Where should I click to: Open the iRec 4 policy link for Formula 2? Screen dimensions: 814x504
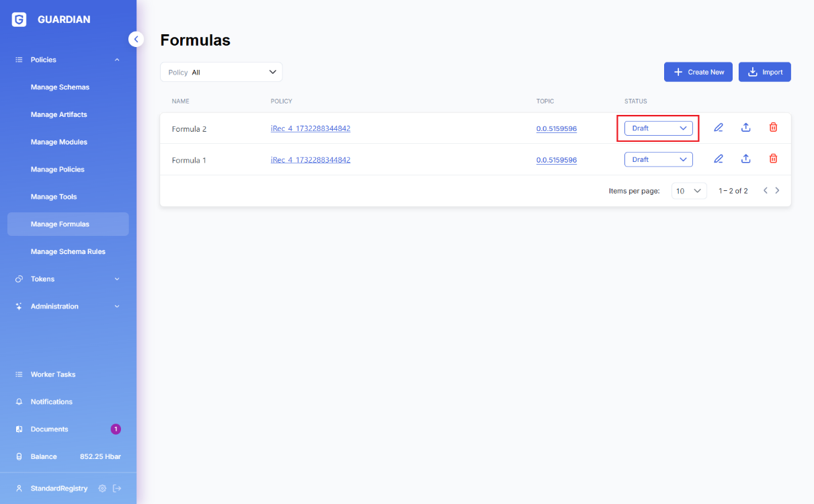310,128
